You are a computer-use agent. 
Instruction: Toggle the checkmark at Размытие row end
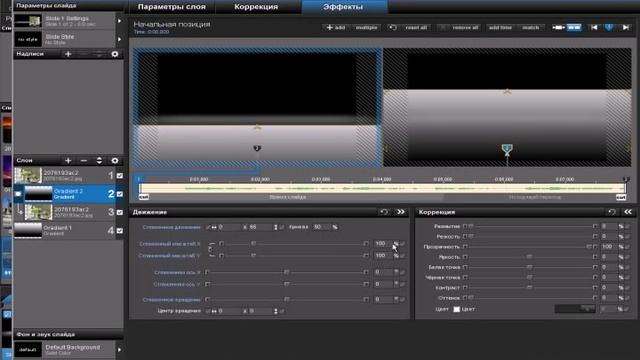coord(627,226)
